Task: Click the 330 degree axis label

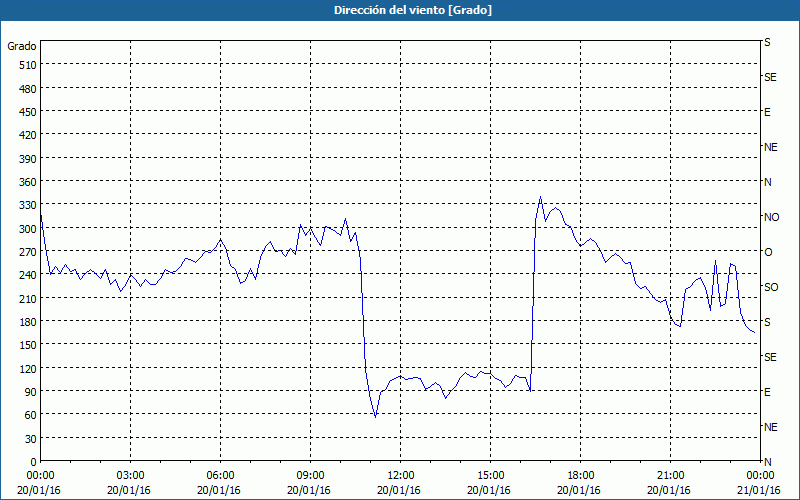Action: (x=27, y=205)
